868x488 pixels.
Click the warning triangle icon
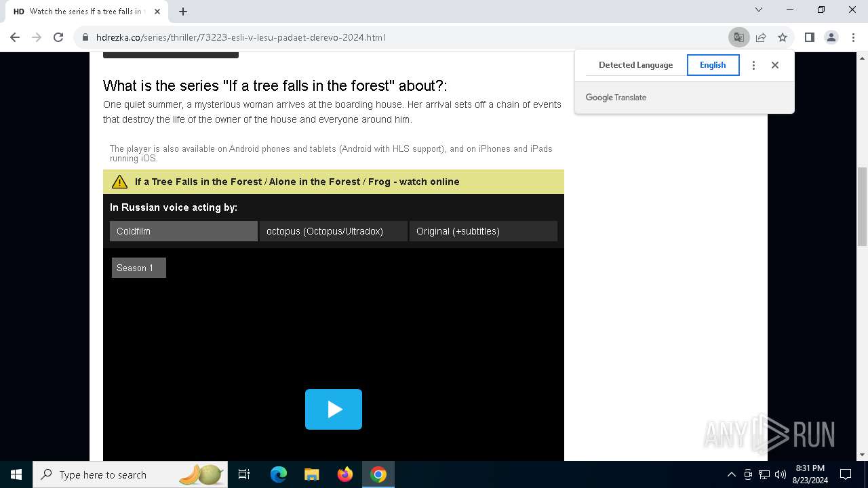coord(119,182)
